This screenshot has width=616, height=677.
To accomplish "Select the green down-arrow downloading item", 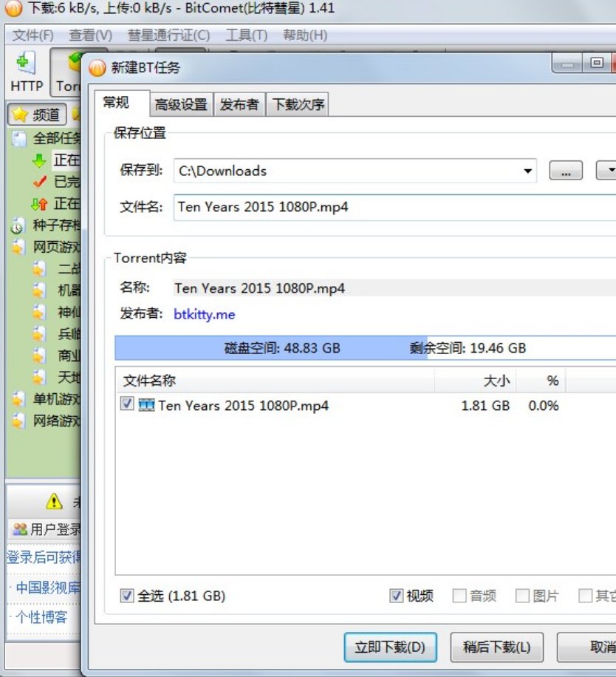I will tap(39, 160).
